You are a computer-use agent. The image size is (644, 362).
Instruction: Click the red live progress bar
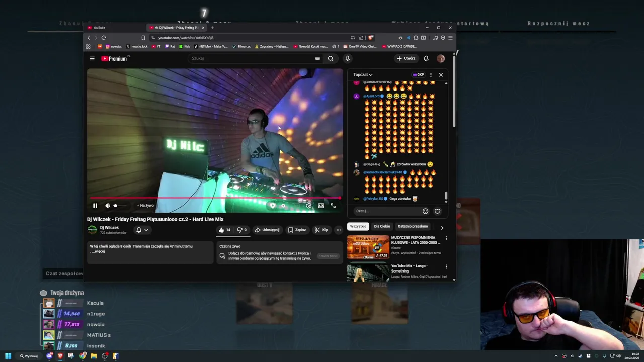tap(215, 198)
